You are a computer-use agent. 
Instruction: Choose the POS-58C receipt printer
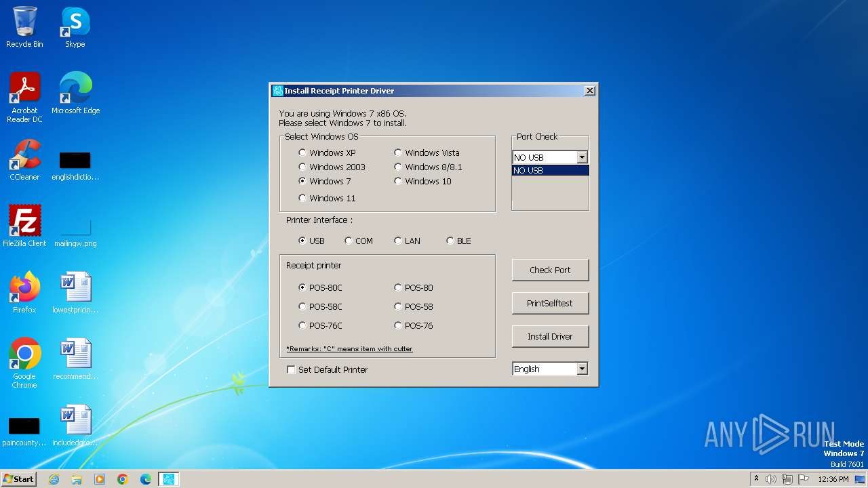point(321,306)
